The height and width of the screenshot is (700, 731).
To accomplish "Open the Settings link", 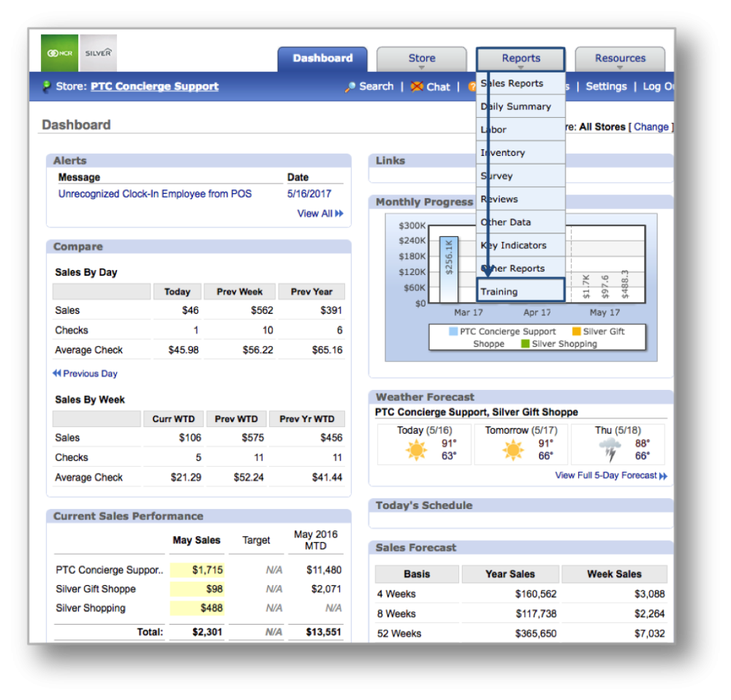I will (606, 86).
